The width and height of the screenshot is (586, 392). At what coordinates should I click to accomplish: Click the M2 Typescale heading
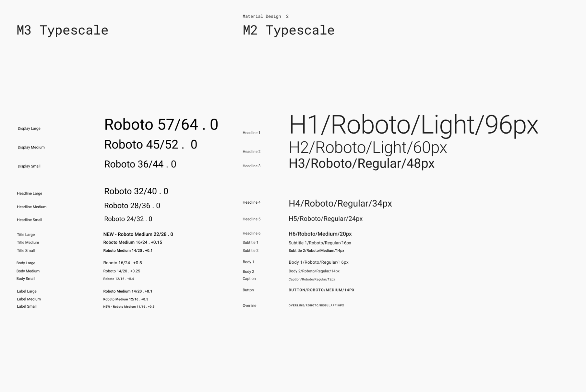click(289, 30)
